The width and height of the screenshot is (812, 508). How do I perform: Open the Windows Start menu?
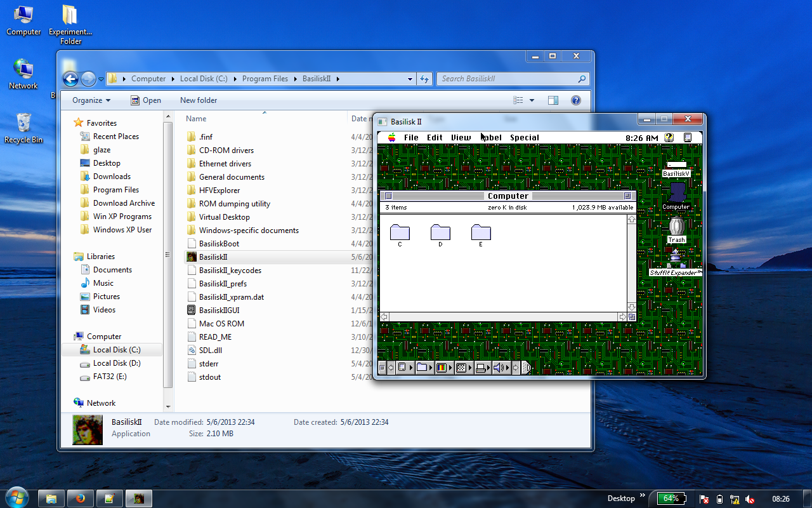(16, 497)
